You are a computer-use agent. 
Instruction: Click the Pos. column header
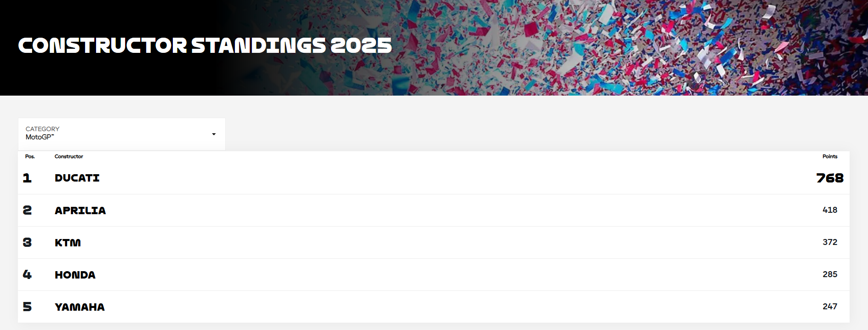(30, 156)
